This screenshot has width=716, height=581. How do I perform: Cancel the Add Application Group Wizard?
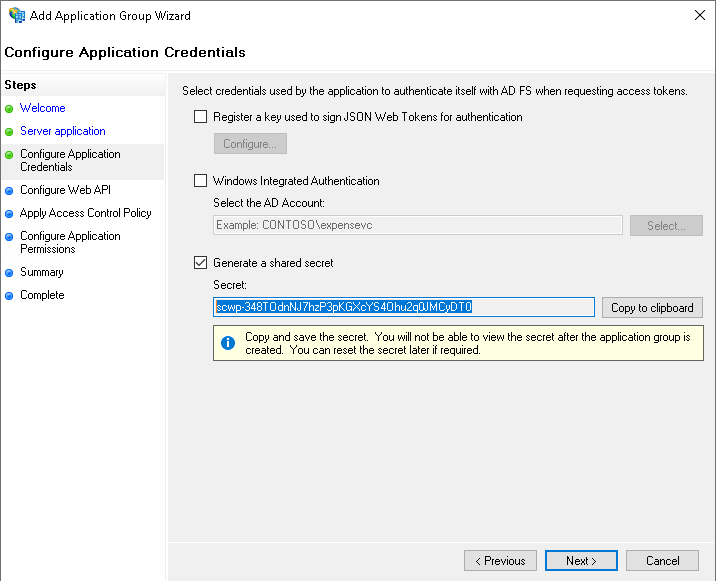pyautogui.click(x=662, y=561)
